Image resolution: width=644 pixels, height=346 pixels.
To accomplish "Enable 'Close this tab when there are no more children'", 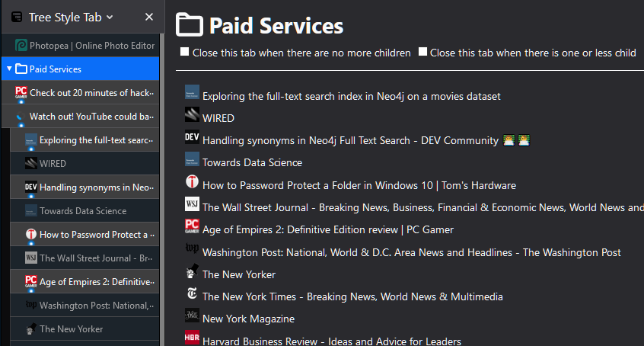I will click(184, 52).
